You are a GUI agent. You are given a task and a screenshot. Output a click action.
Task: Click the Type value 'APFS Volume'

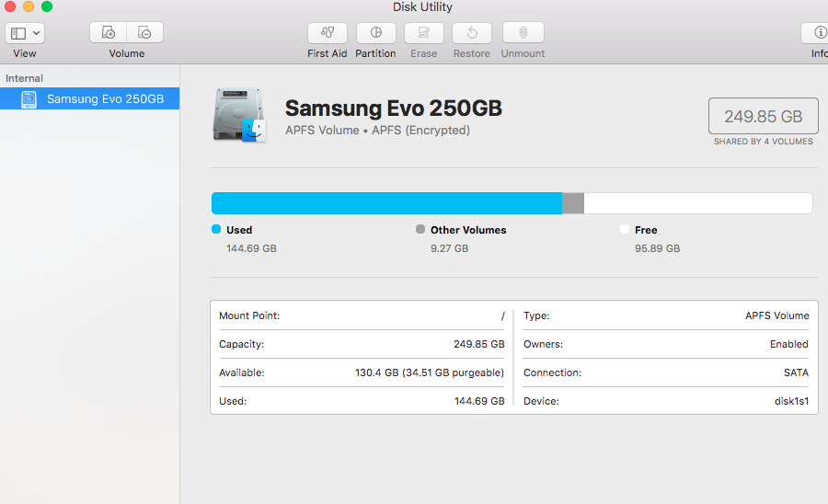coord(776,315)
